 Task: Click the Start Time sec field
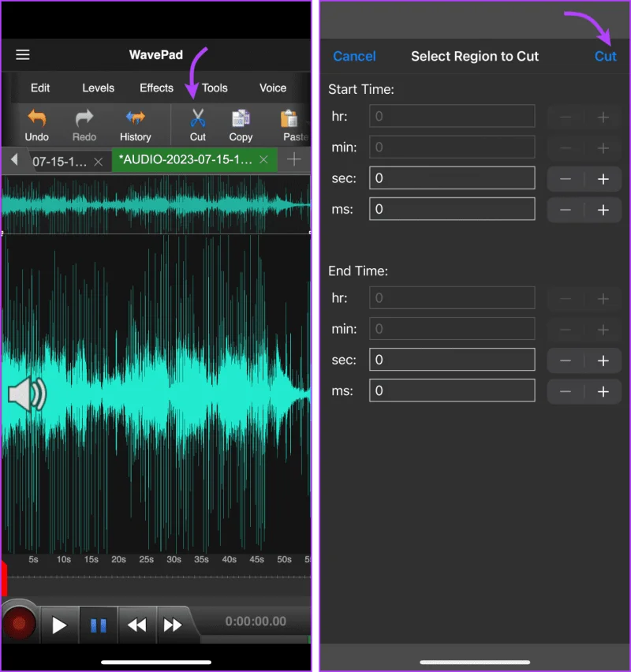click(x=452, y=177)
